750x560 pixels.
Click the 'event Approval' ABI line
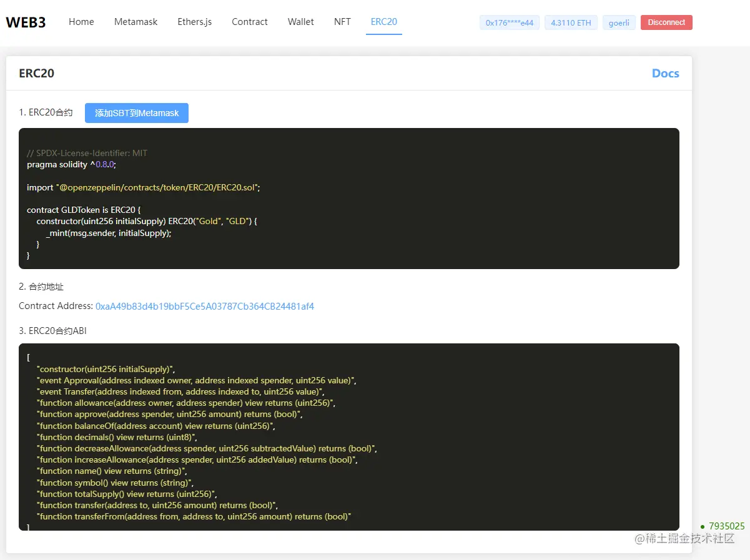(197, 380)
